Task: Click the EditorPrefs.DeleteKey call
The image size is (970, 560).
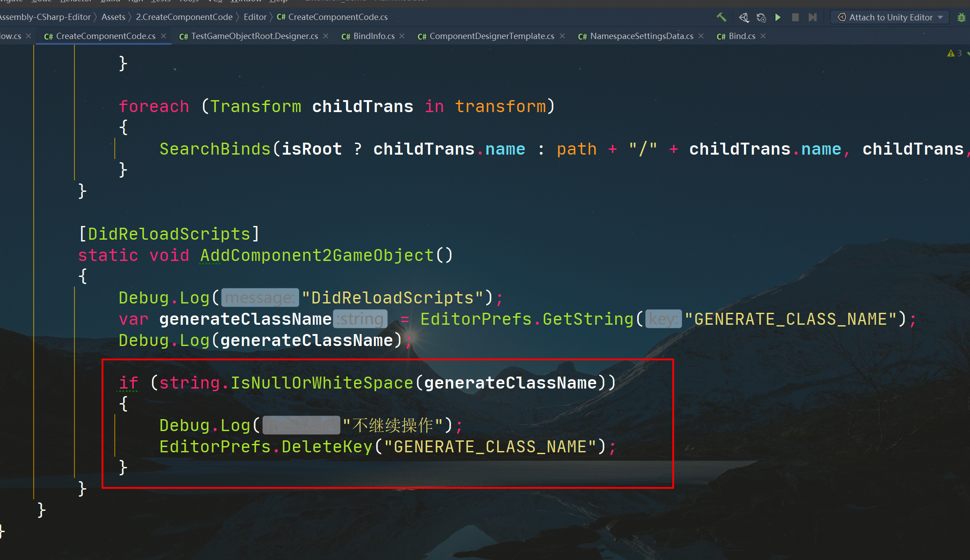Action: click(x=266, y=447)
